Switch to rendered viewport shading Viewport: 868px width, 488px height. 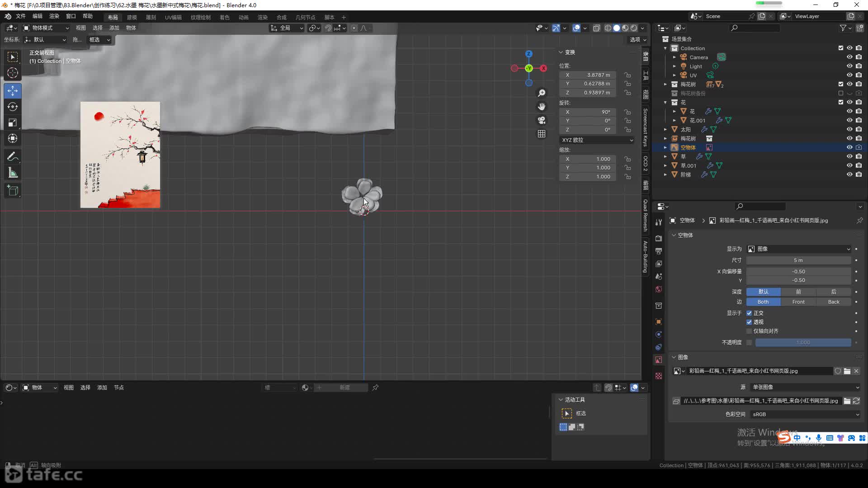[634, 28]
